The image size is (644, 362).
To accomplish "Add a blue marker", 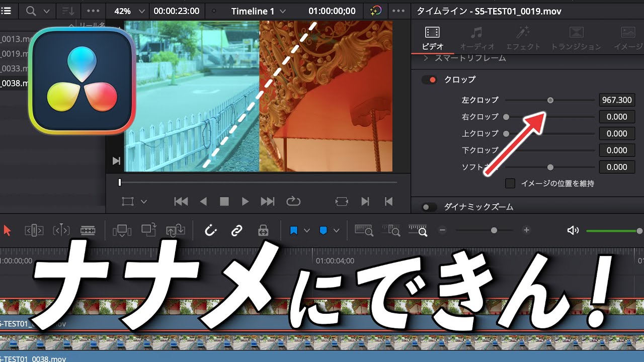I will coord(324,231).
